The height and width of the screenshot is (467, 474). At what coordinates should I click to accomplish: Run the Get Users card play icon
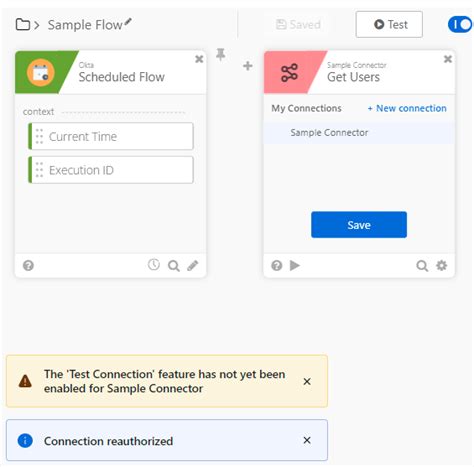(295, 265)
